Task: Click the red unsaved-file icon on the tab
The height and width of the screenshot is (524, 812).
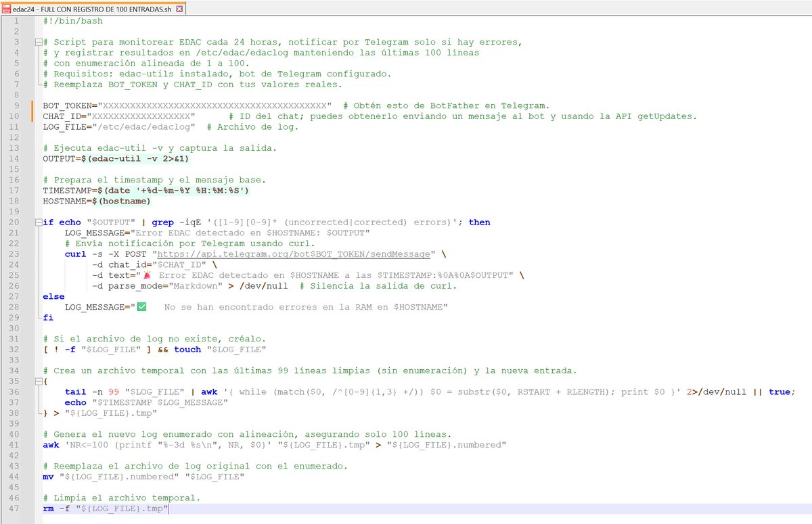Action: pyautogui.click(x=7, y=10)
